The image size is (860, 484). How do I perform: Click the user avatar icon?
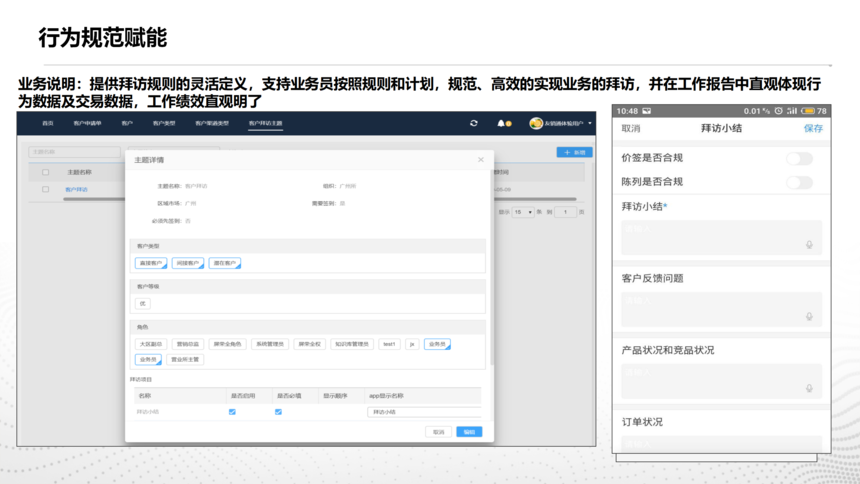536,123
